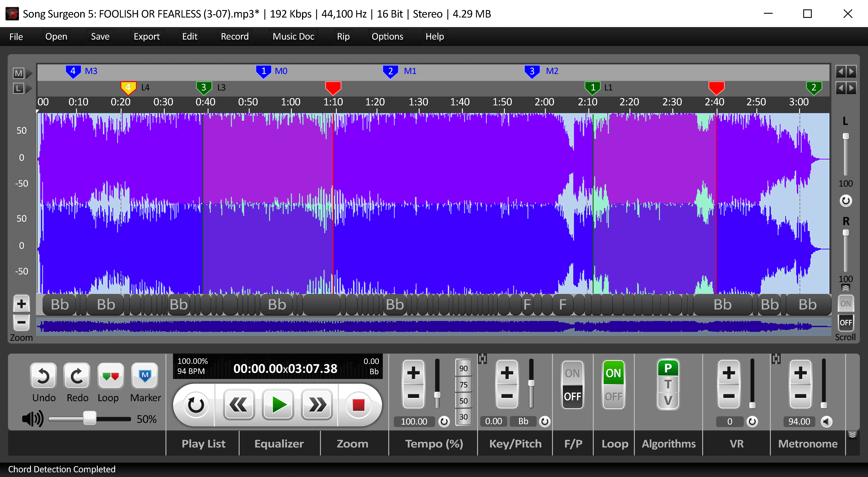Set tempo preset to 75

click(463, 385)
